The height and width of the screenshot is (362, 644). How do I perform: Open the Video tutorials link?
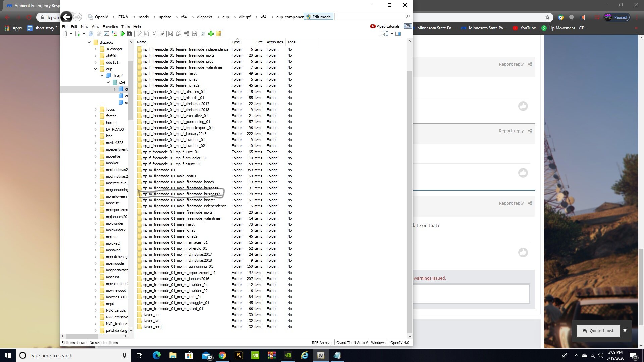(x=385, y=26)
